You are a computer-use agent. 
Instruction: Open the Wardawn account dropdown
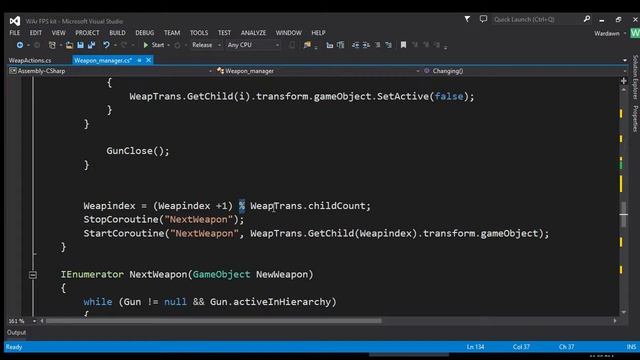pyautogui.click(x=610, y=33)
